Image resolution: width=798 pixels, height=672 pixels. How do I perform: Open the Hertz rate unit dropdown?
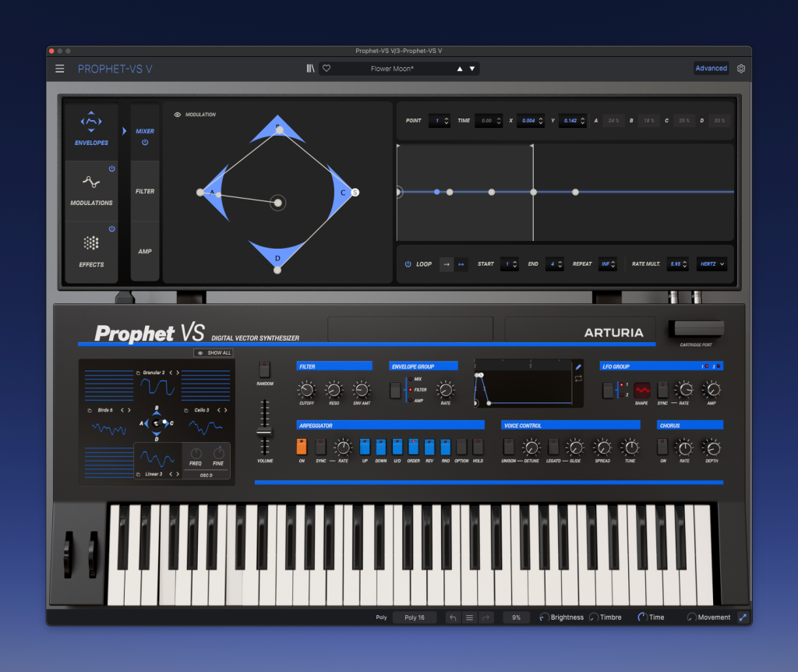pos(712,264)
